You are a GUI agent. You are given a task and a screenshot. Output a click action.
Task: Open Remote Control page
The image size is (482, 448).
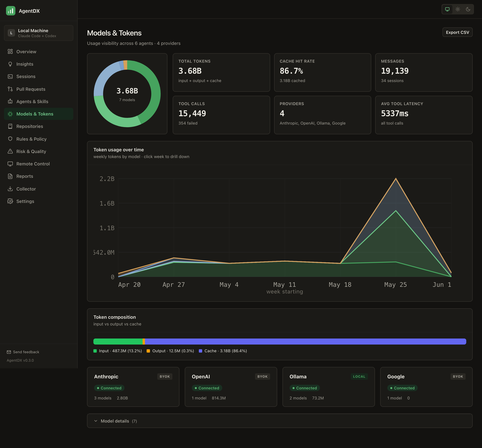(38, 164)
